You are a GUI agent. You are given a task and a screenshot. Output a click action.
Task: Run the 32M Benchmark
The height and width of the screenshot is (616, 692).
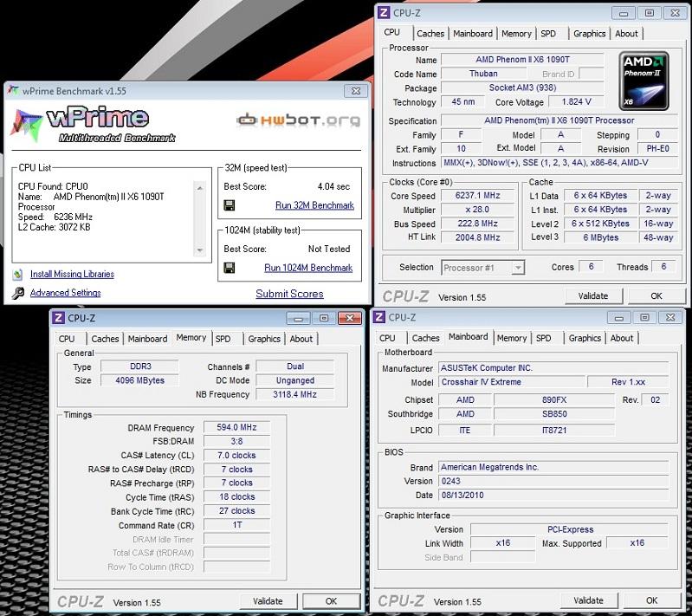(x=314, y=205)
